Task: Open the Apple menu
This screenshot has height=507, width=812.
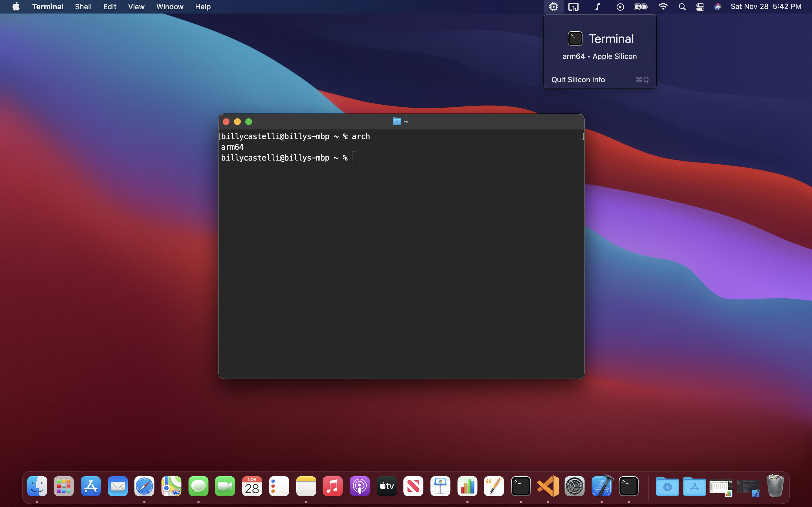Action: pyautogui.click(x=16, y=7)
